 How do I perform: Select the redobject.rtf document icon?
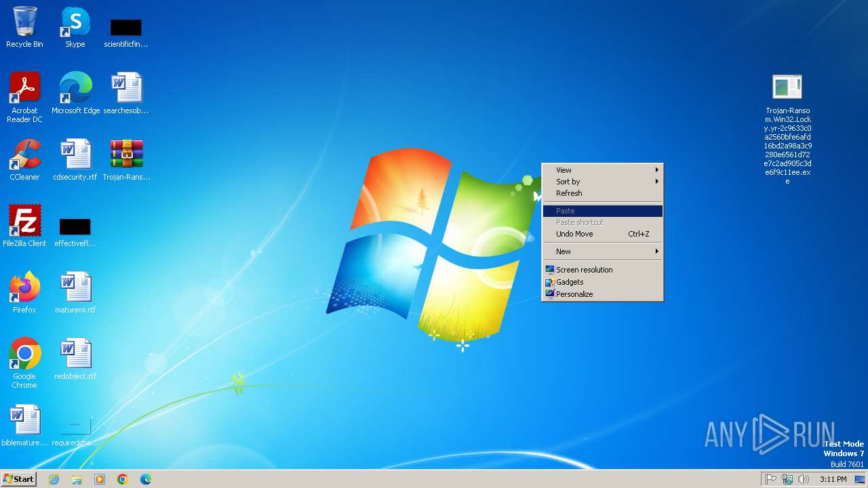click(x=75, y=359)
